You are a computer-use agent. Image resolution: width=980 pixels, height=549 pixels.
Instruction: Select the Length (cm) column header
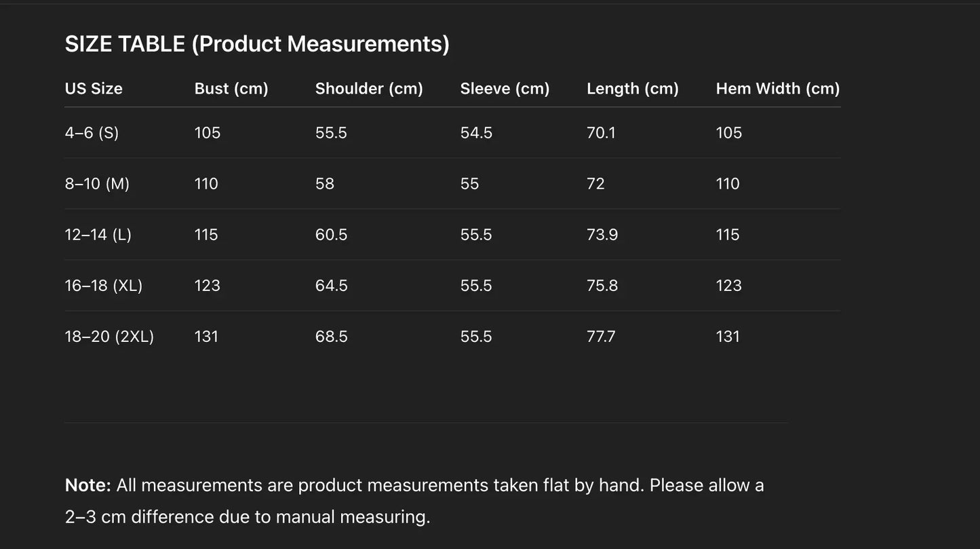pyautogui.click(x=632, y=89)
